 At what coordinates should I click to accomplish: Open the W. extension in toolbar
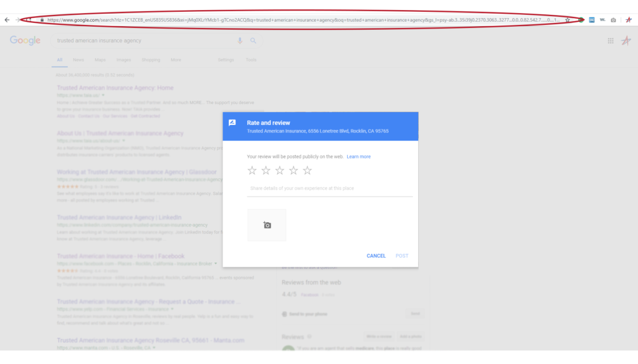pos(602,19)
